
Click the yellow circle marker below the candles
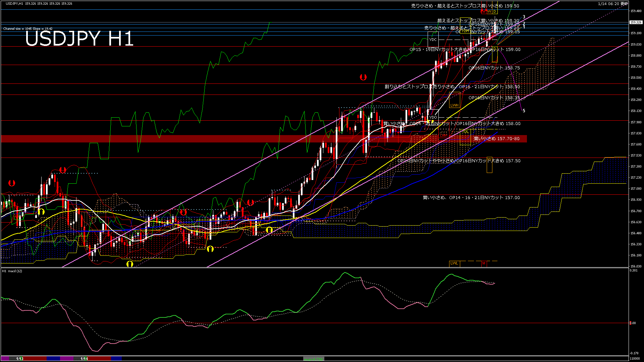pyautogui.click(x=210, y=249)
